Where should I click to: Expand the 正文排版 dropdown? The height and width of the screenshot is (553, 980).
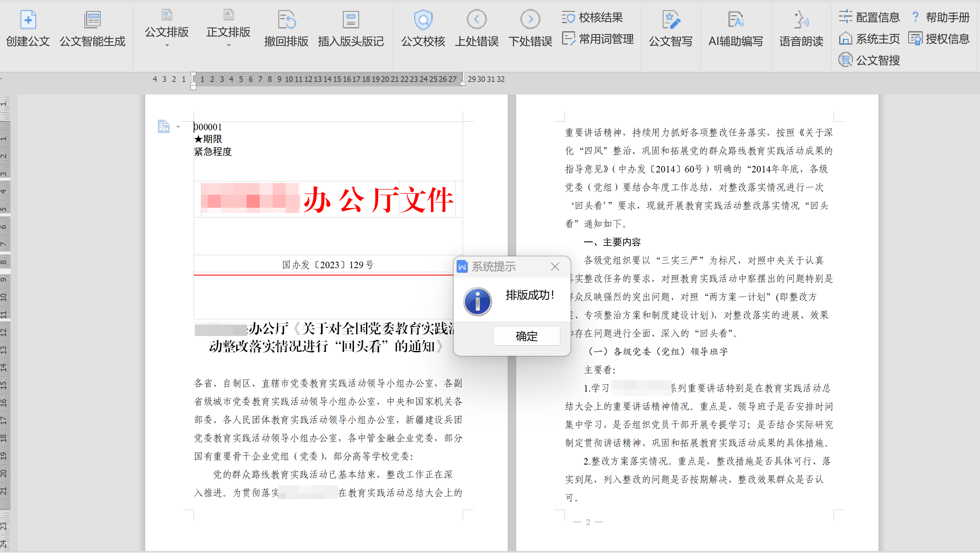[x=228, y=45]
